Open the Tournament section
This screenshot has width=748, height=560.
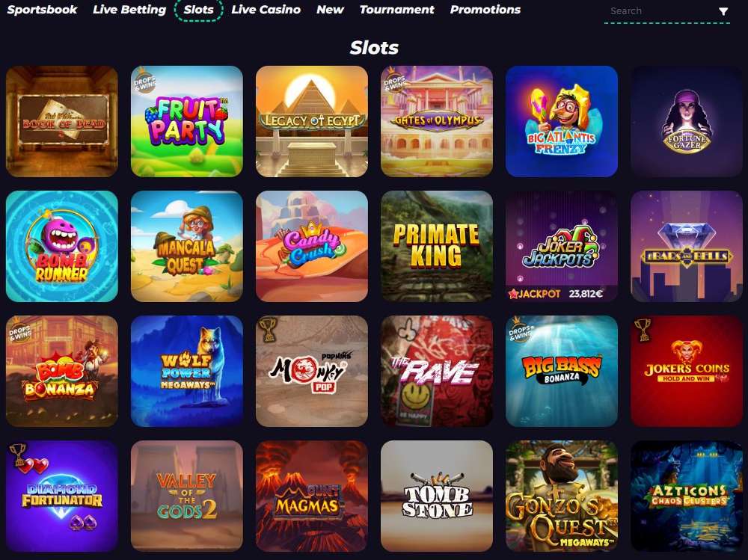click(397, 10)
